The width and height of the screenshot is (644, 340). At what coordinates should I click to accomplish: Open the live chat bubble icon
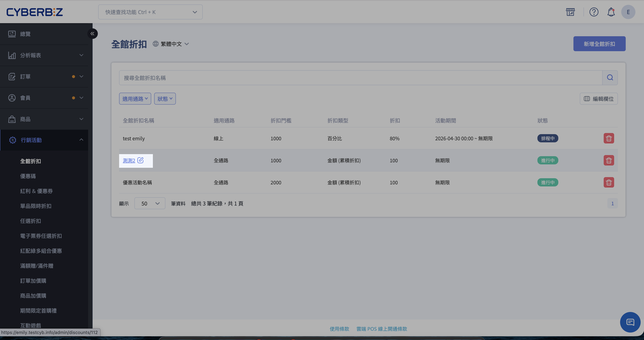630,322
